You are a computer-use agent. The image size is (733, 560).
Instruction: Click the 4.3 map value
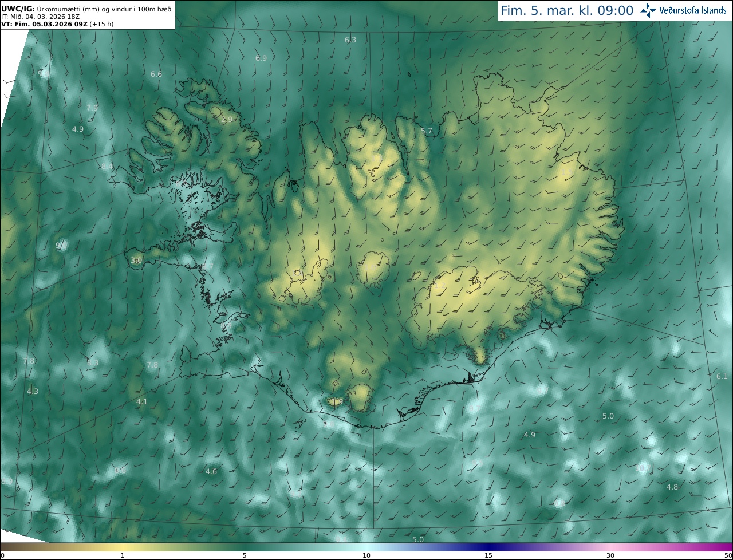(33, 391)
